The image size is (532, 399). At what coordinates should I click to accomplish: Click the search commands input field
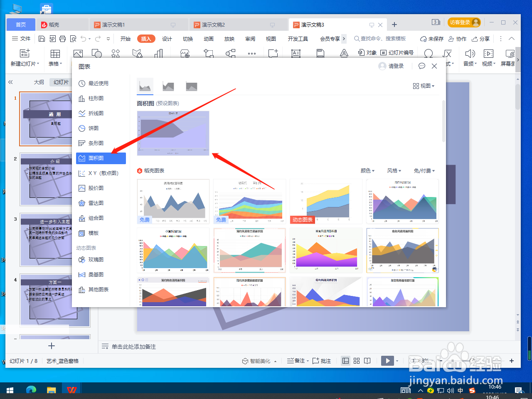click(x=380, y=39)
